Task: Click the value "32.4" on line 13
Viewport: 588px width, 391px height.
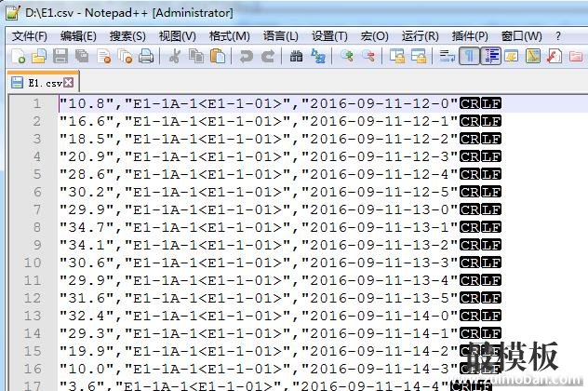Action: coord(87,316)
